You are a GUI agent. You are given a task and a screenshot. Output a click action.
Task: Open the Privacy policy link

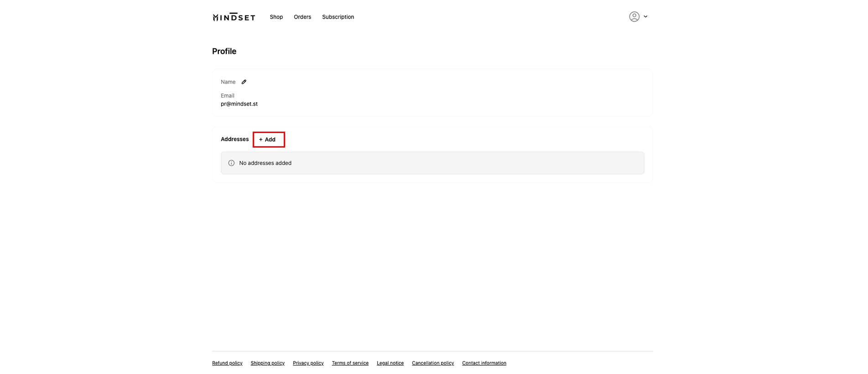(308, 363)
